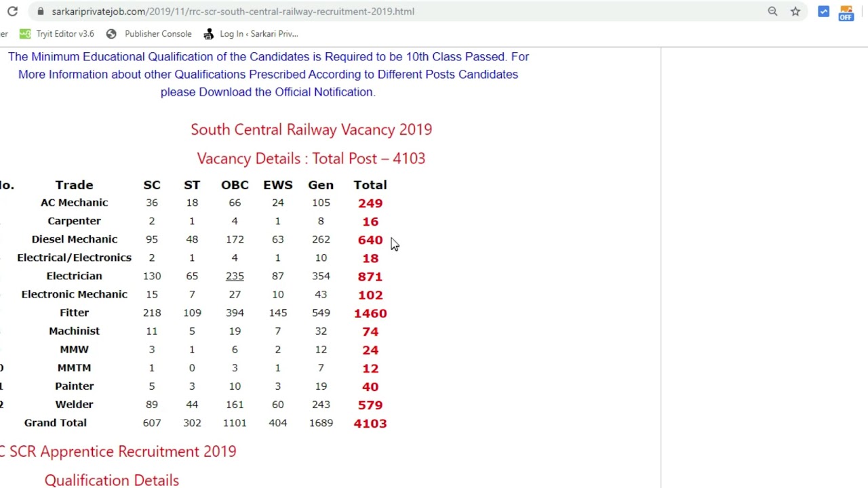Click the Diesel Mechanic trade row label
The width and height of the screenshot is (868, 488).
tap(74, 239)
